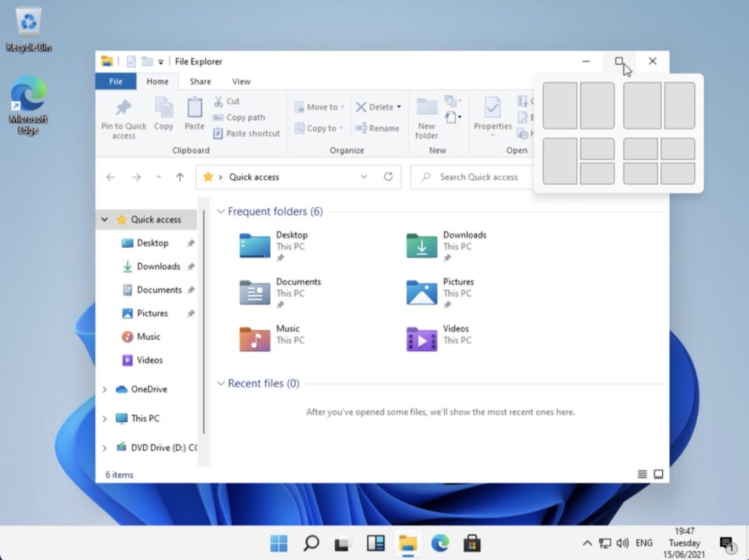Refresh the Quick access view
Image resolution: width=749 pixels, height=560 pixels.
click(x=388, y=177)
